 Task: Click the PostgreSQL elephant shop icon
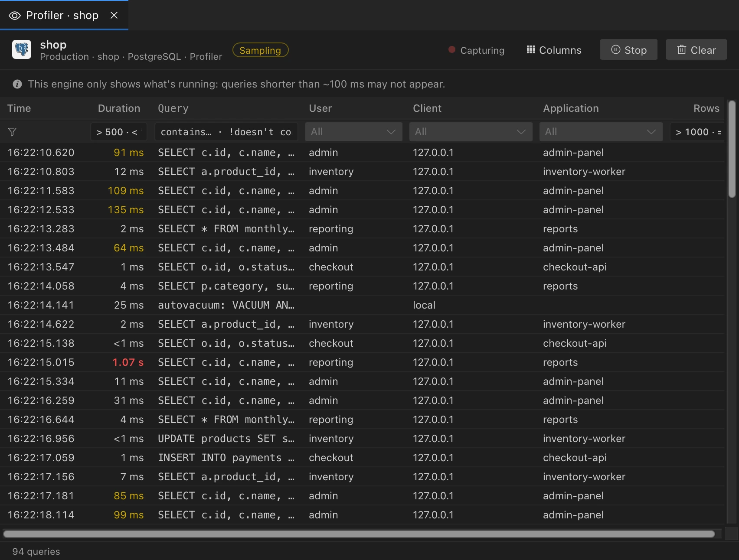tap(22, 49)
